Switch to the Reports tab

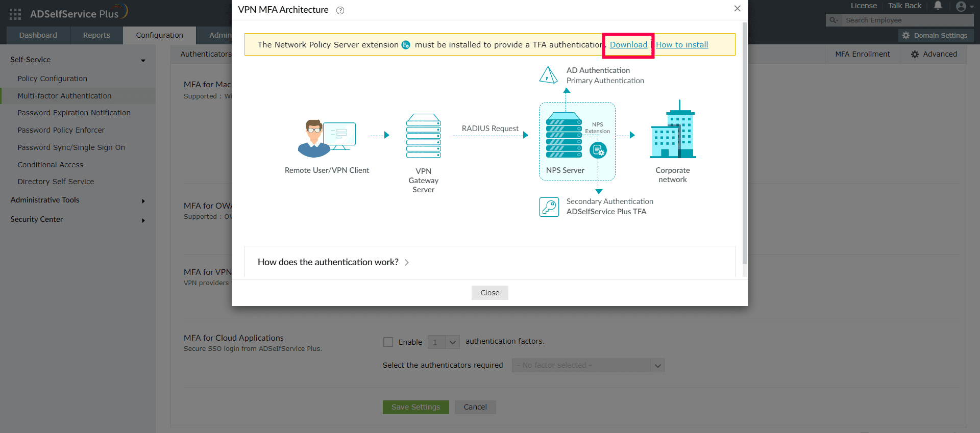point(96,35)
